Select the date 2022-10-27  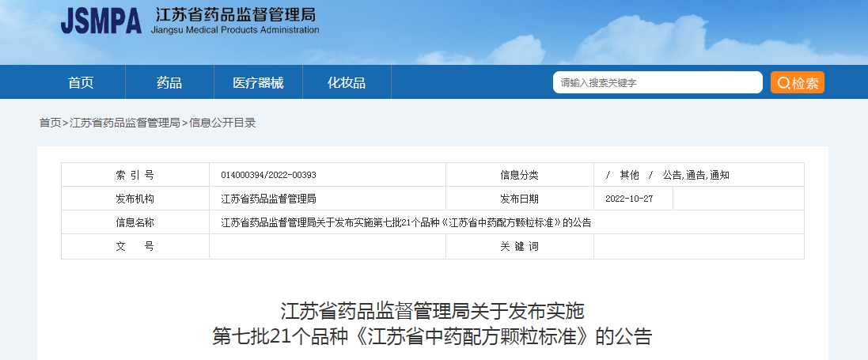629,199
